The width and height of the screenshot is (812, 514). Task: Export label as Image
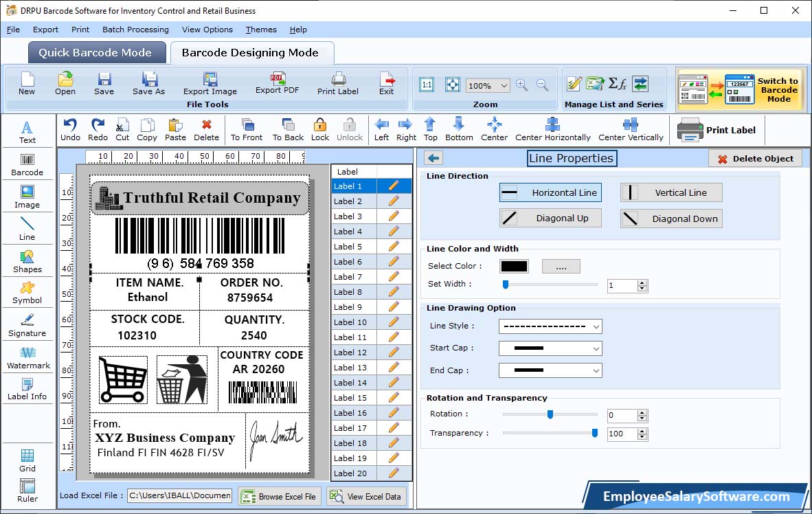(210, 84)
